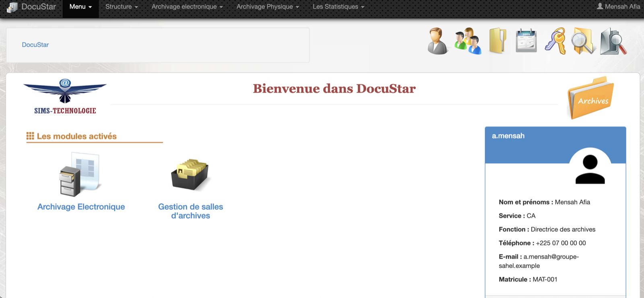Image resolution: width=644 pixels, height=298 pixels.
Task: Click the Nom et prénoms Mensah Afia line
Action: 544,202
